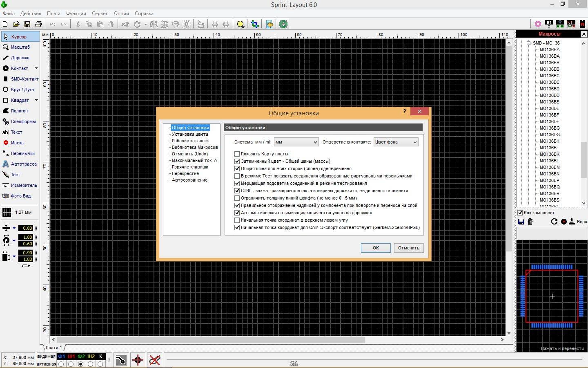The height and width of the screenshot is (368, 588).
Task: Click the pink ring icon
Action: pyautogui.click(x=538, y=24)
